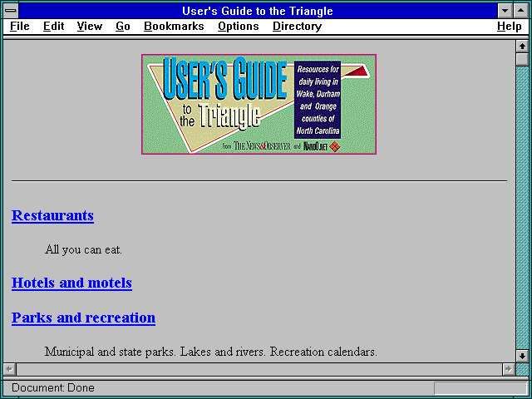Screen dimensions: 532x399
Task: Click the horizontal scrollbar left arrow
Action: click(x=9, y=369)
